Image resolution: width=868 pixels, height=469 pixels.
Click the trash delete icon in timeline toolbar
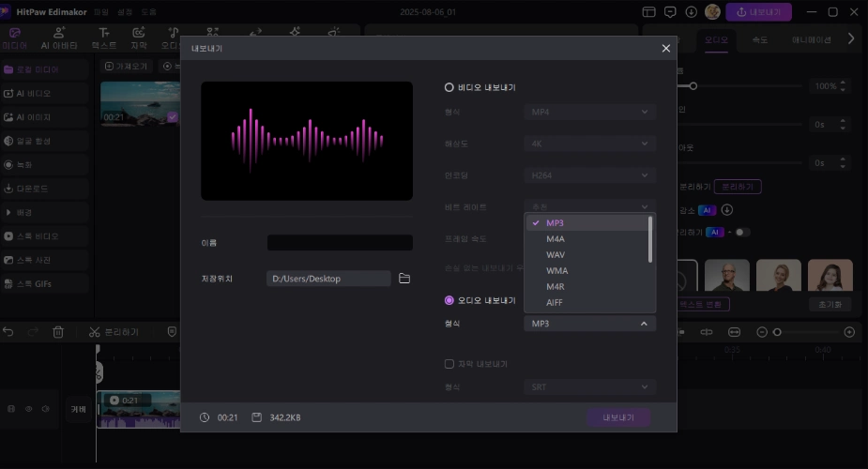[58, 332]
